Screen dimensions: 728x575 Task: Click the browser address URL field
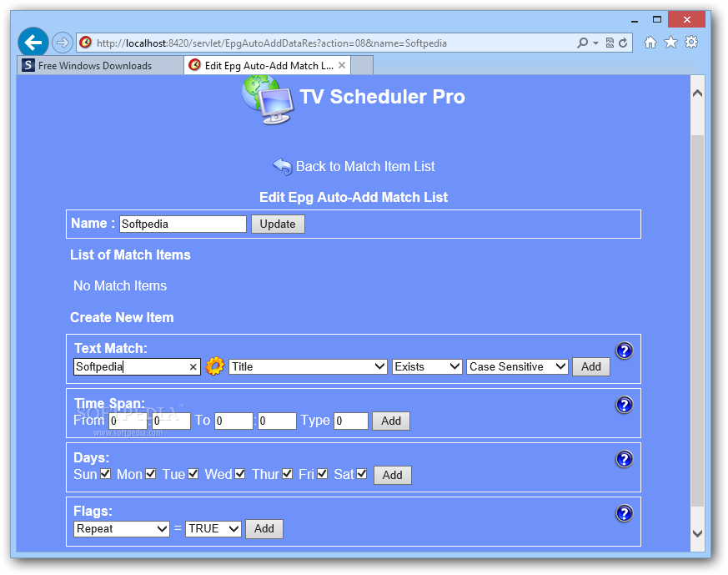[x=325, y=43]
